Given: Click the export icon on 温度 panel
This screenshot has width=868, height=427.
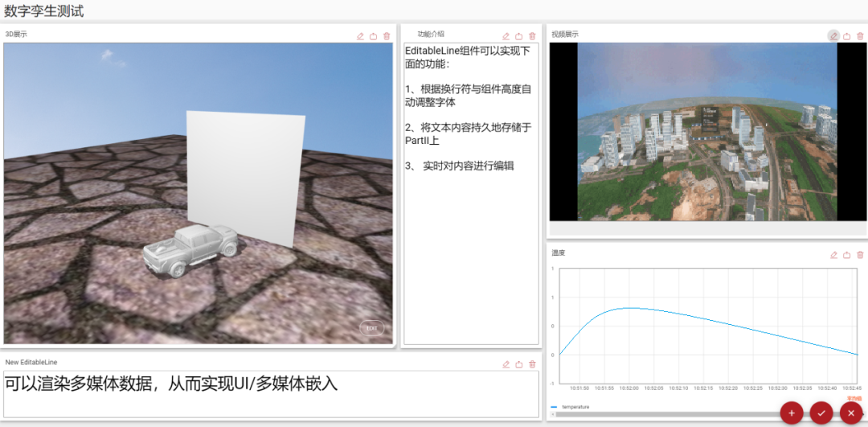Looking at the screenshot, I should [847, 255].
